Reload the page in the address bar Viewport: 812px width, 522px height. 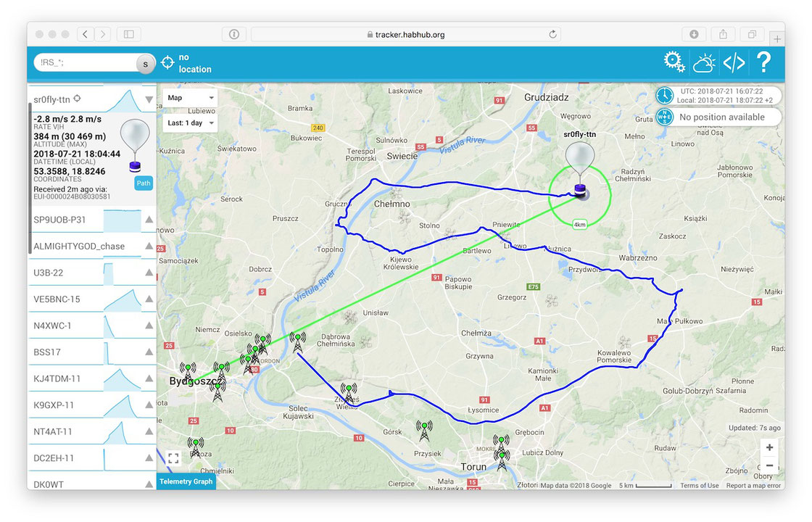click(x=552, y=34)
